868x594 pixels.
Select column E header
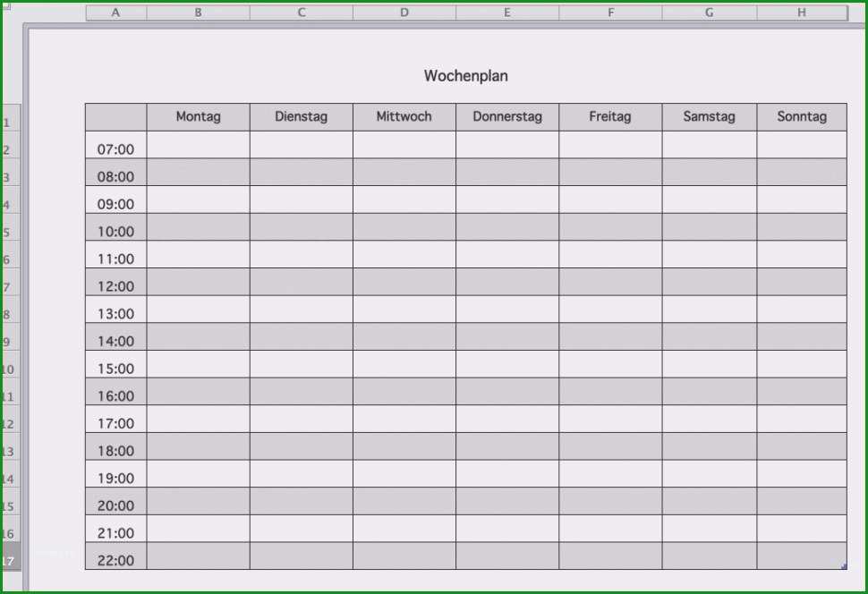[x=507, y=13]
